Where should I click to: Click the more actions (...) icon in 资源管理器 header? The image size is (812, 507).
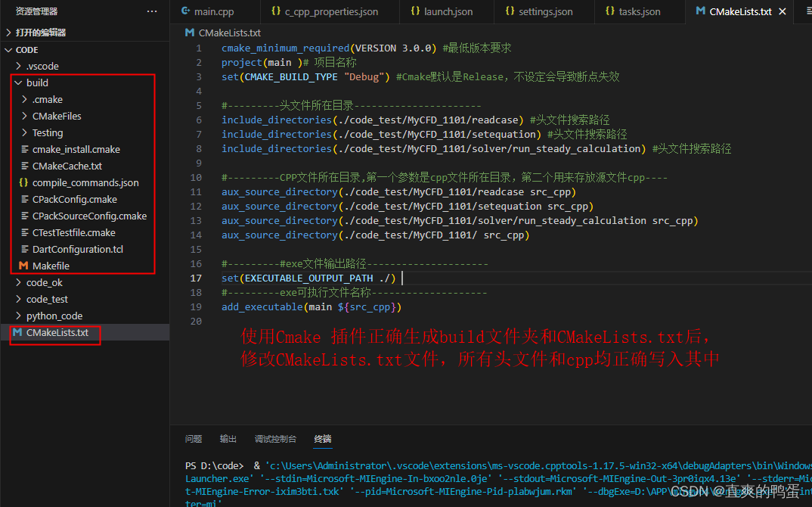tap(152, 11)
